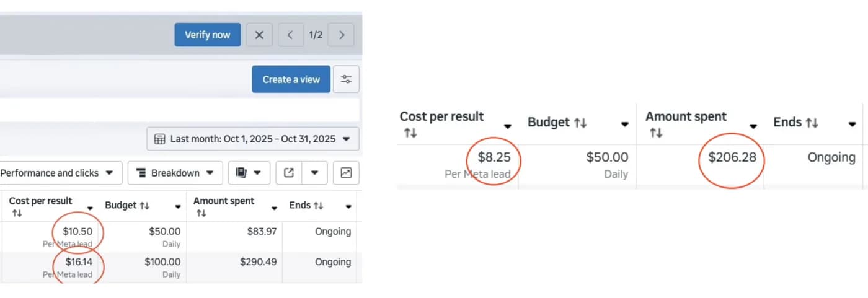This screenshot has width=868, height=298.
Task: Click the 1/2 page indicator
Action: [x=316, y=35]
